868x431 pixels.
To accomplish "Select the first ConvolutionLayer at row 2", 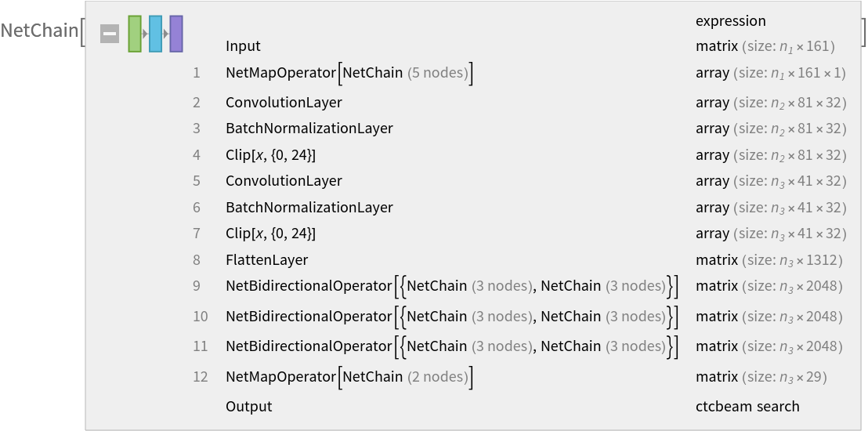I will tap(284, 103).
